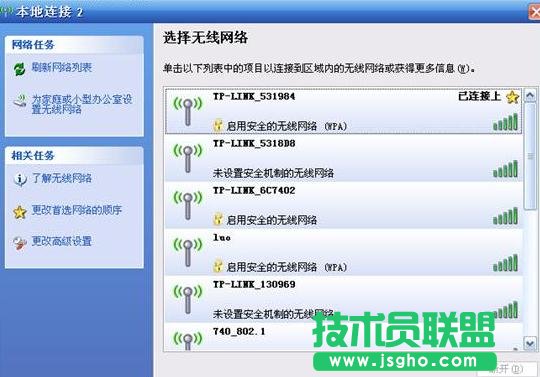Select the TP-LINK_130969 network name

(254, 284)
